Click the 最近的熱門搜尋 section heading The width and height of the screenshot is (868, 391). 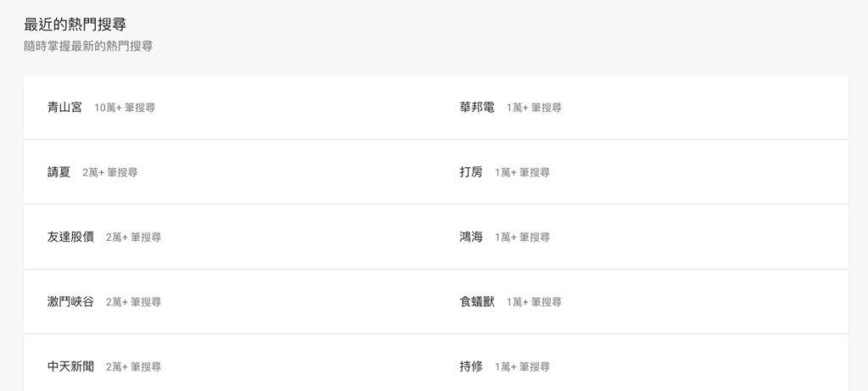coord(75,25)
